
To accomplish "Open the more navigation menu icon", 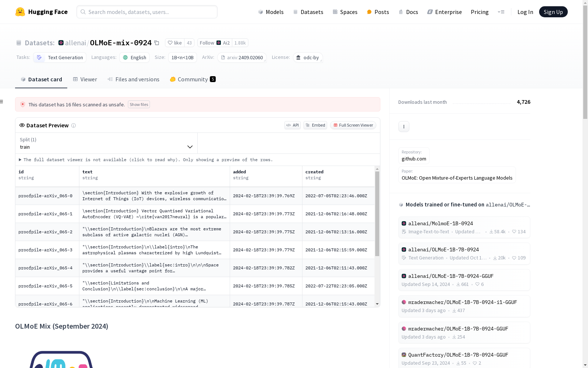I will (501, 12).
